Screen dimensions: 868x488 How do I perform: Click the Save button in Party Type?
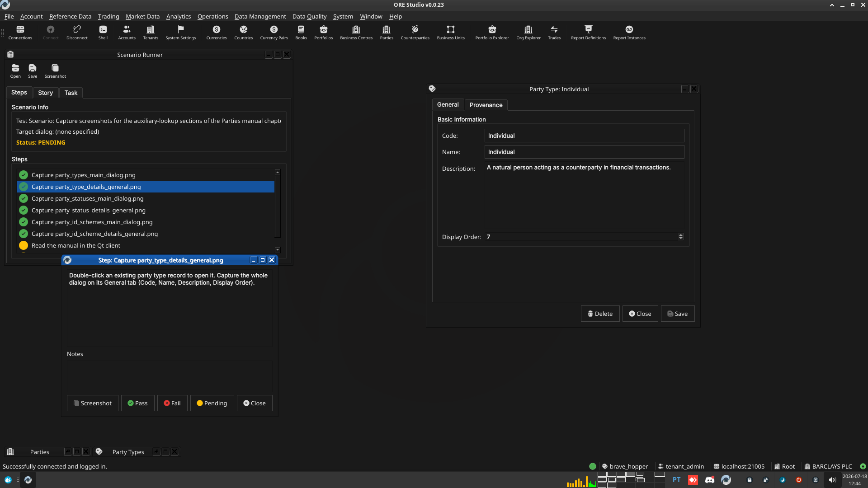[x=677, y=314]
